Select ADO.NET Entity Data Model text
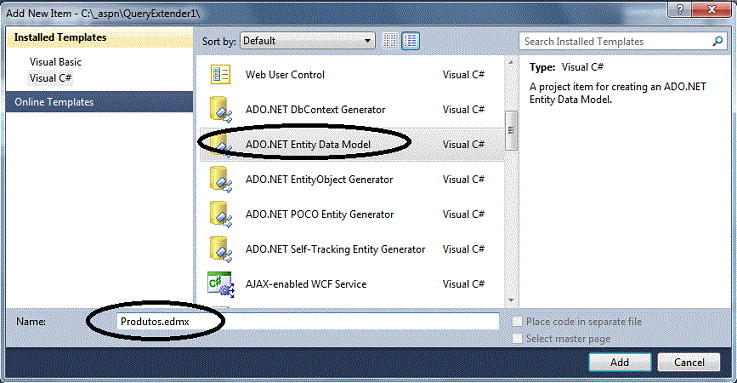Screen dimensions: 737x383 tap(308, 144)
